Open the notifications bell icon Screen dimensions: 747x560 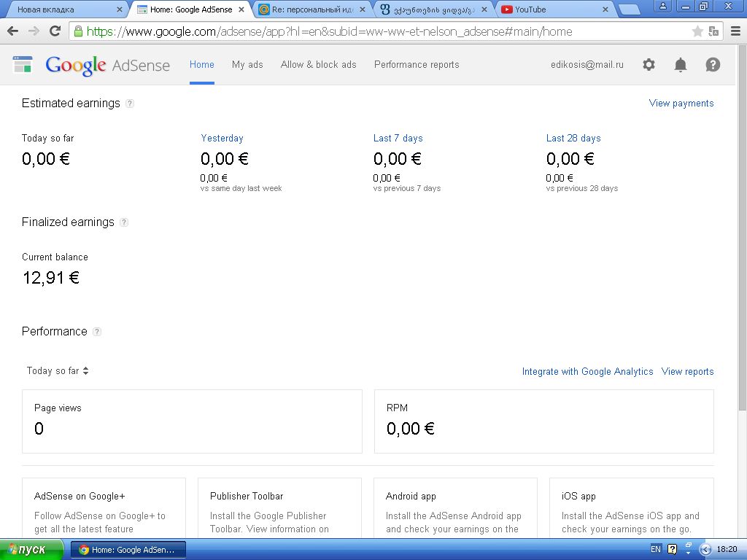pyautogui.click(x=681, y=64)
